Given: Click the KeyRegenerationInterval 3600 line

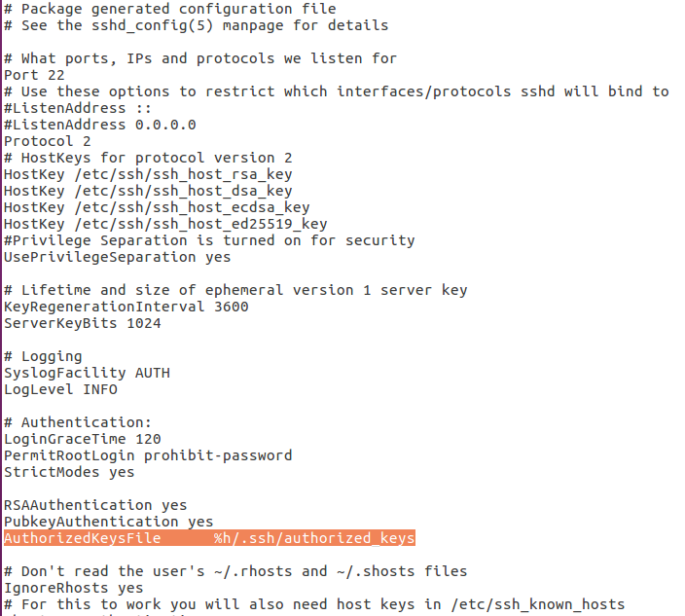Looking at the screenshot, I should coord(126,307).
